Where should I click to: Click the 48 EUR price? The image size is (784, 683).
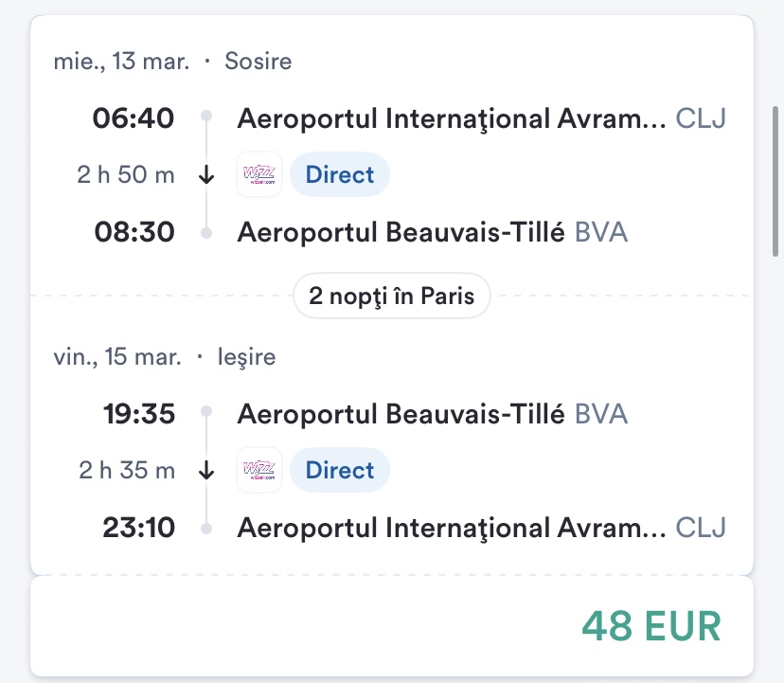[651, 626]
